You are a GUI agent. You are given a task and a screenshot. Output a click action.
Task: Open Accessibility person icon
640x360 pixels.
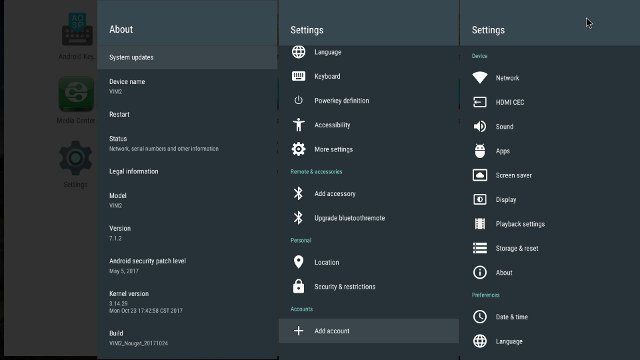coord(298,125)
